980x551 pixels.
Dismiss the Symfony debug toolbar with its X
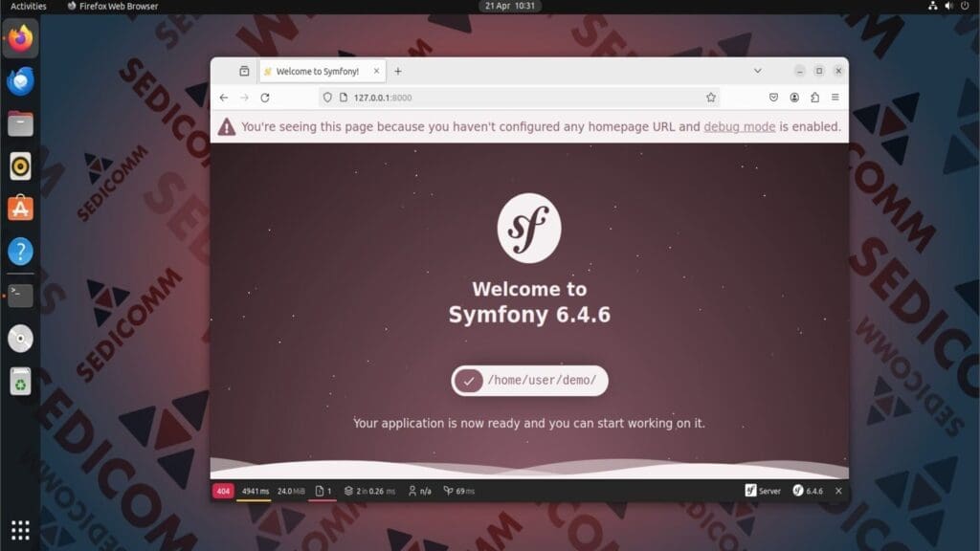point(838,491)
